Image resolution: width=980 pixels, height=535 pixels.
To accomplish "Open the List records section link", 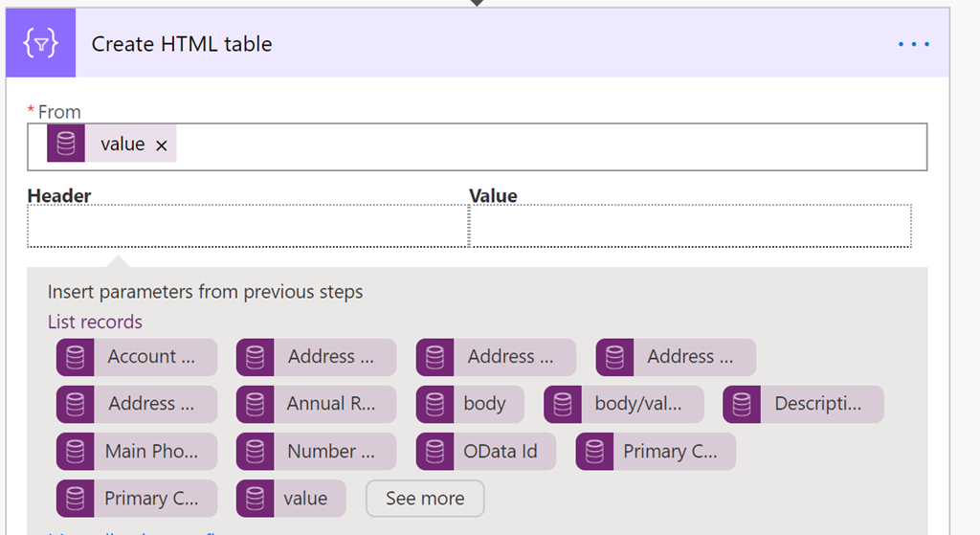I will [95, 322].
